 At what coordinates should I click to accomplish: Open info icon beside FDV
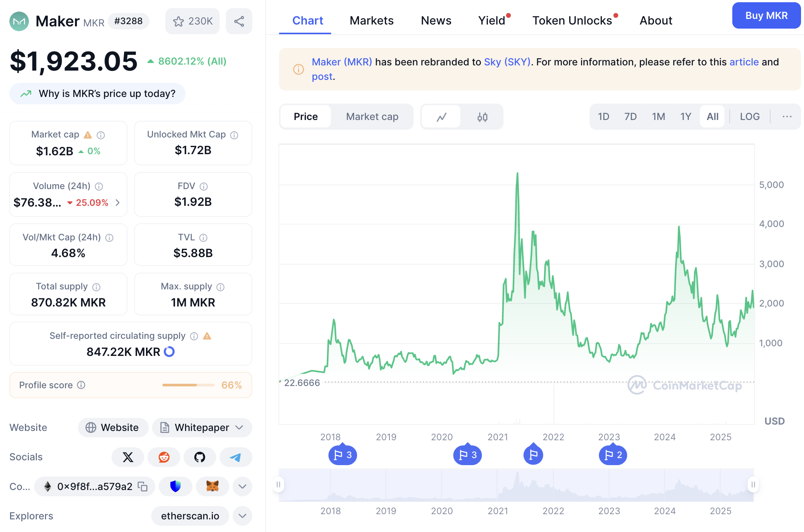pos(204,186)
